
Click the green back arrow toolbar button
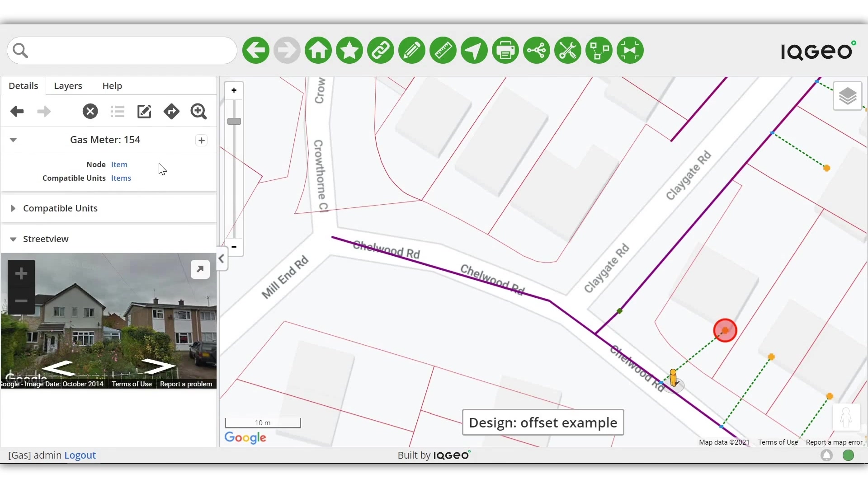(256, 50)
